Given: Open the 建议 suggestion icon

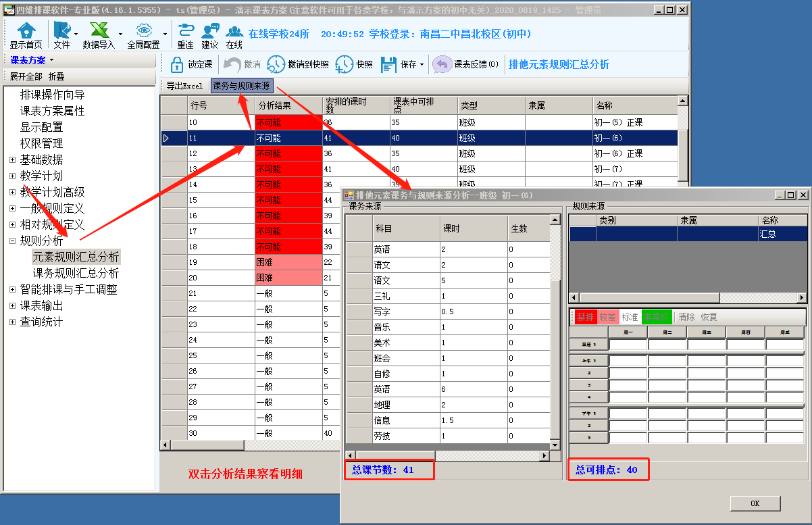Looking at the screenshot, I should [x=210, y=31].
